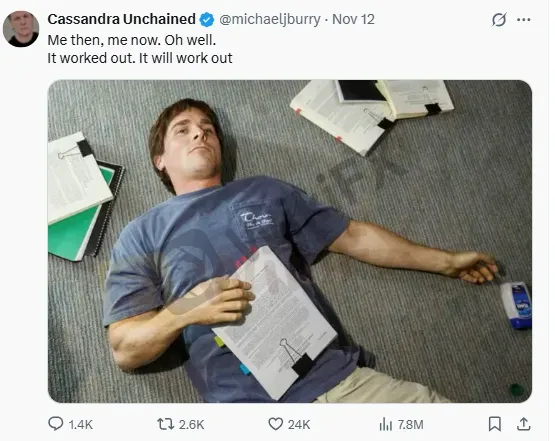Share the post via upload arrow icon
Image resolution: width=555 pixels, height=441 pixels.
[x=524, y=424]
